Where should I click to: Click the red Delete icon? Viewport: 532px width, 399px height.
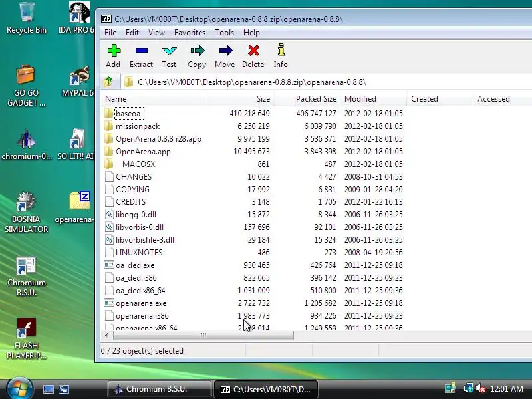[253, 51]
